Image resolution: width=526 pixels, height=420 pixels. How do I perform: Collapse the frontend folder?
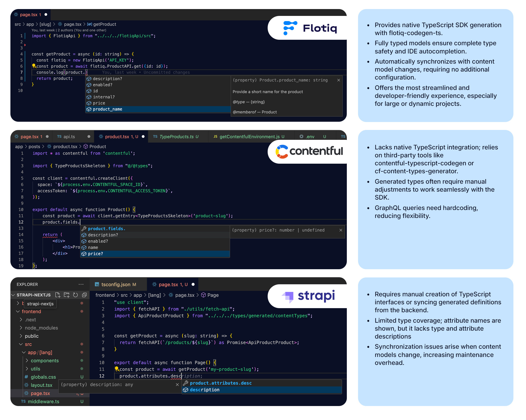click(x=18, y=311)
